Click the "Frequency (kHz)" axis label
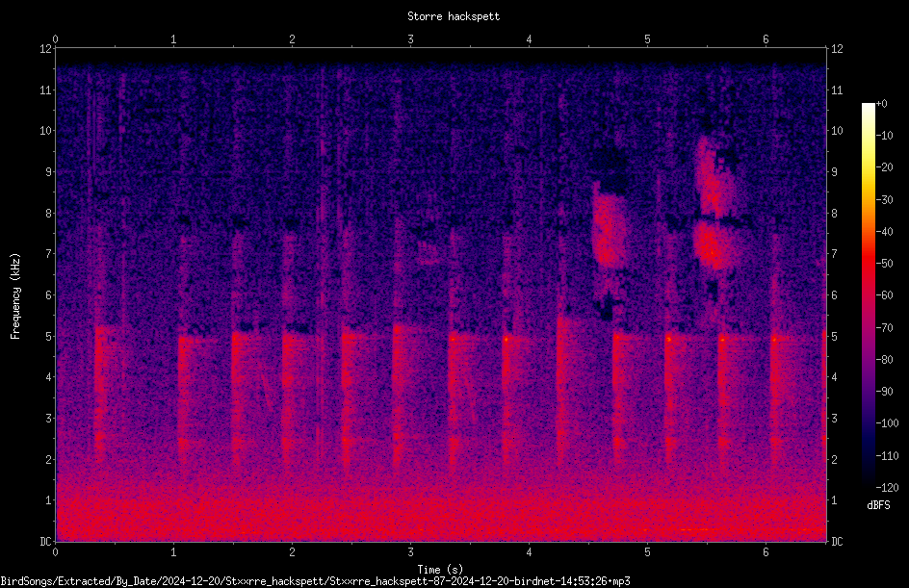 point(15,296)
